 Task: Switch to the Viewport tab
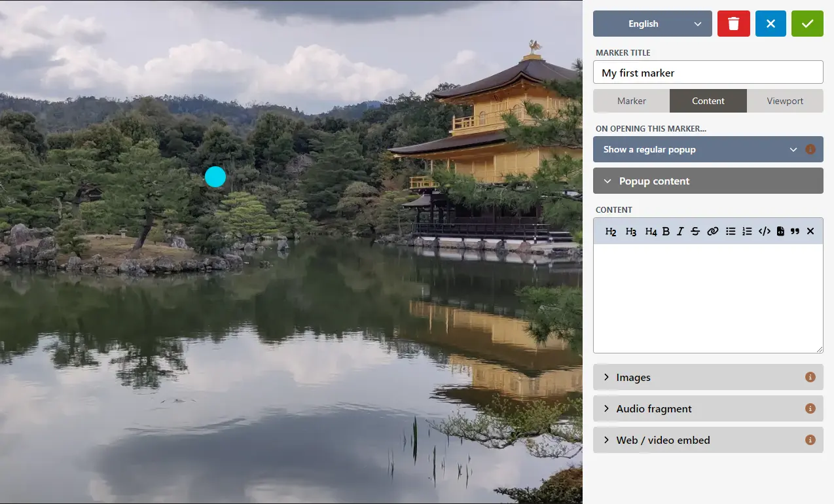pos(785,101)
